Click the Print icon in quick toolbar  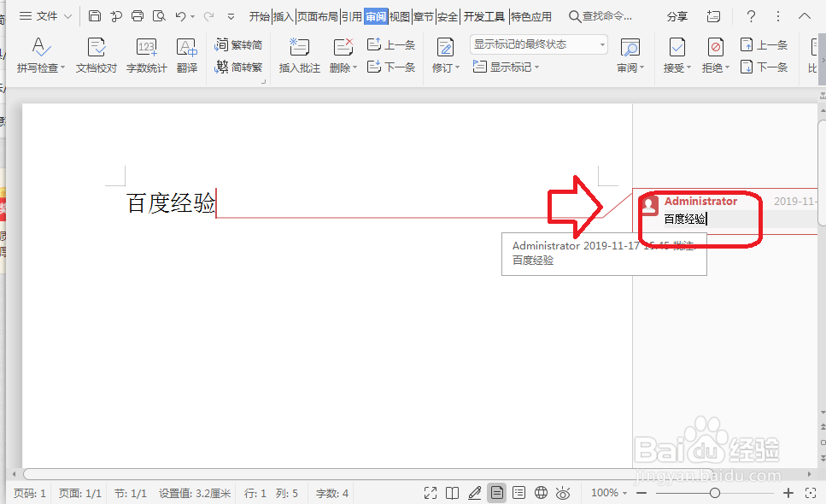point(138,16)
